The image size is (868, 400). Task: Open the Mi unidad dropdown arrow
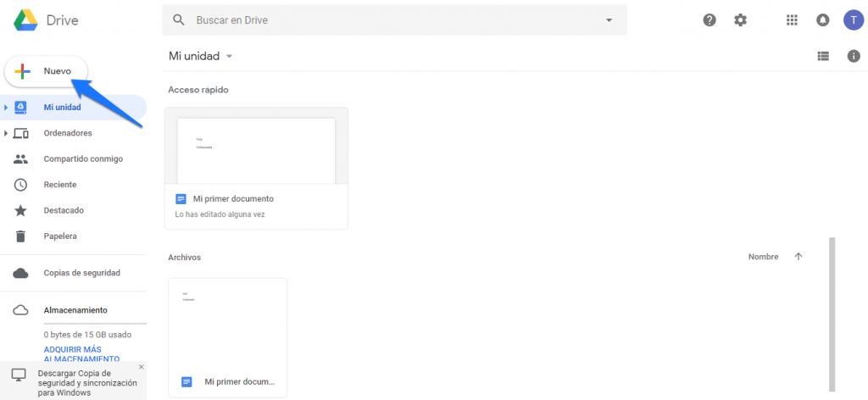click(x=229, y=57)
